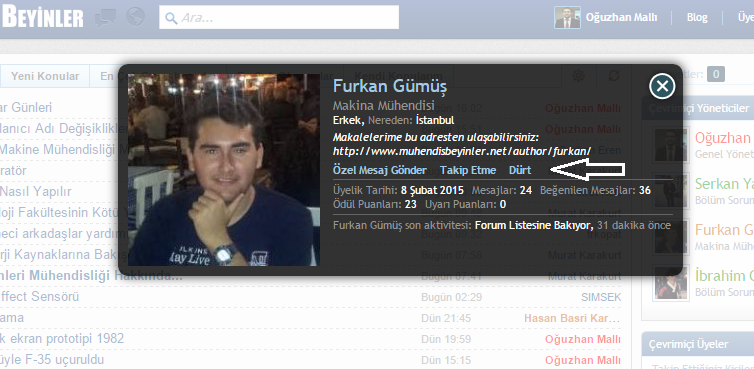This screenshot has height=369, width=754.
Task: Open the F-35 uçuruldu thread
Action: (x=52, y=359)
